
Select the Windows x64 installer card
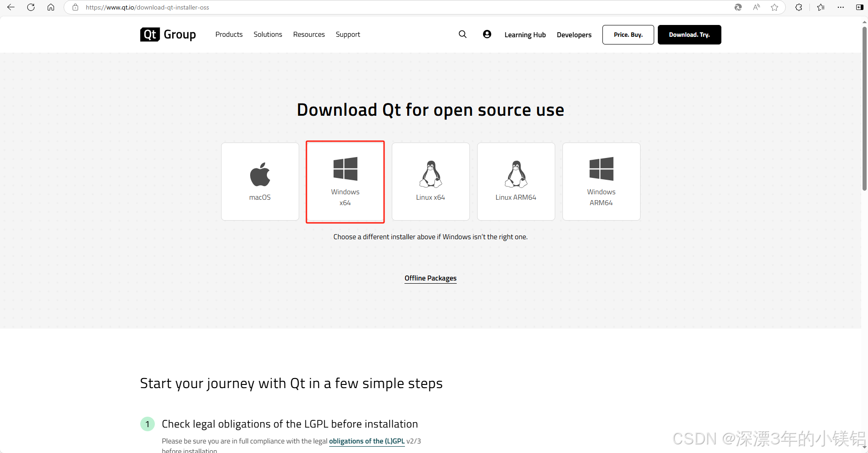pyautogui.click(x=345, y=182)
